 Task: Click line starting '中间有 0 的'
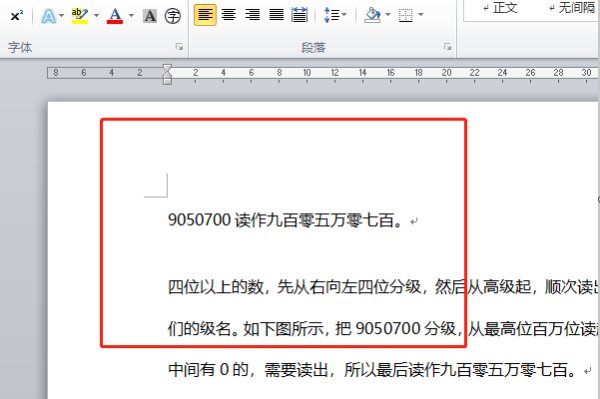pos(372,370)
